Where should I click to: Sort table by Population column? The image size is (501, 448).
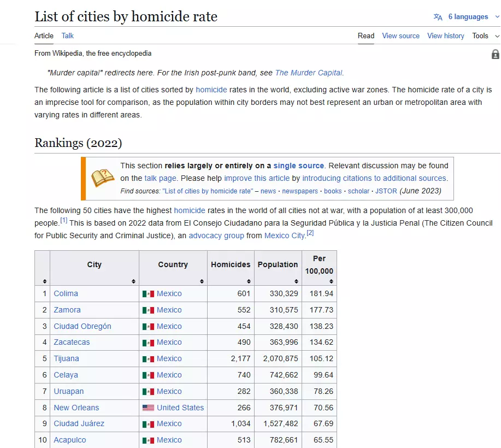[296, 281]
